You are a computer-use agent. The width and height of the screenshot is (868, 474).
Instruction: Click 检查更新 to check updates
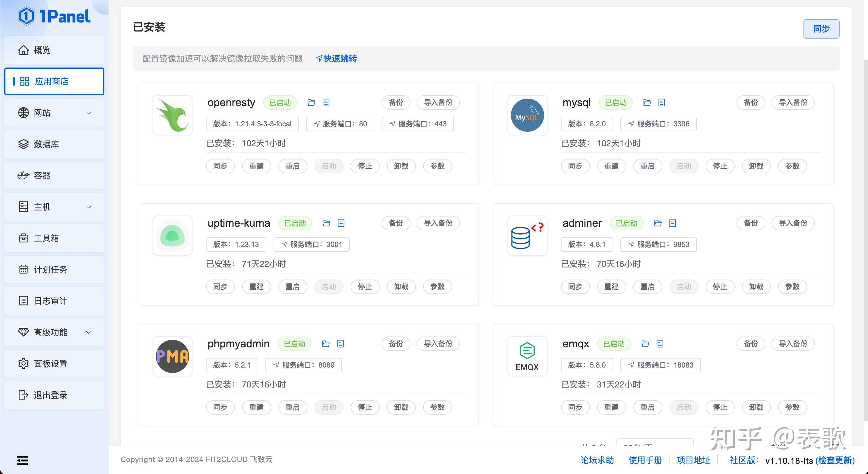[835, 460]
